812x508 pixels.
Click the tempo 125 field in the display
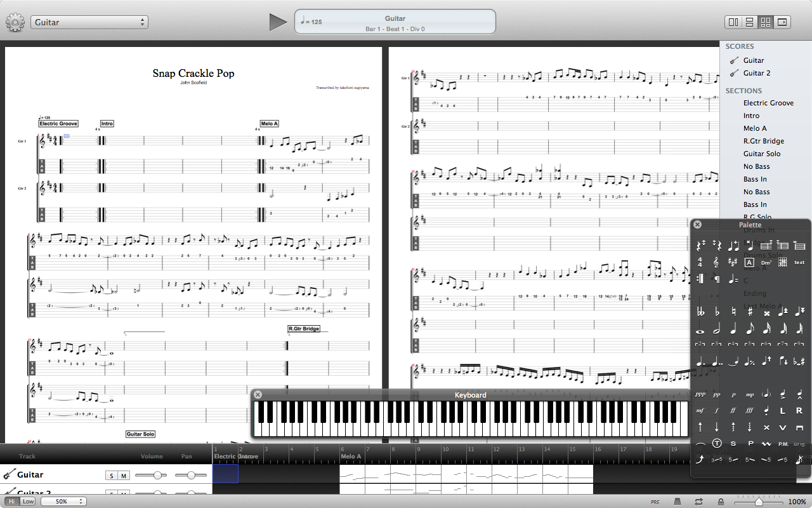pos(311,22)
